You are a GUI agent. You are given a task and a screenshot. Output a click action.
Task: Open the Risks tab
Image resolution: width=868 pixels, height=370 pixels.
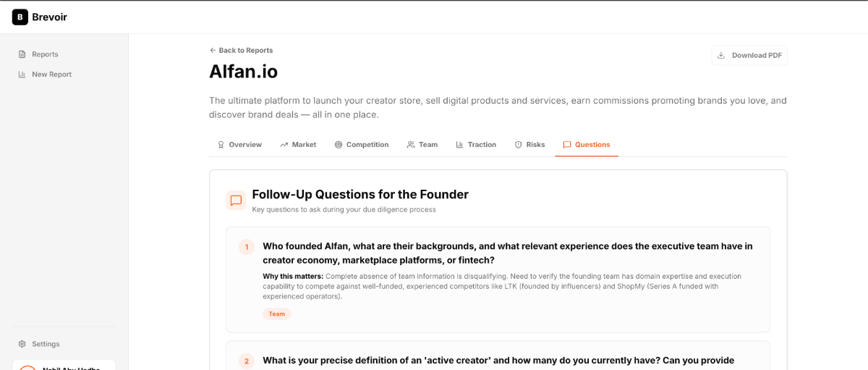[x=529, y=145]
